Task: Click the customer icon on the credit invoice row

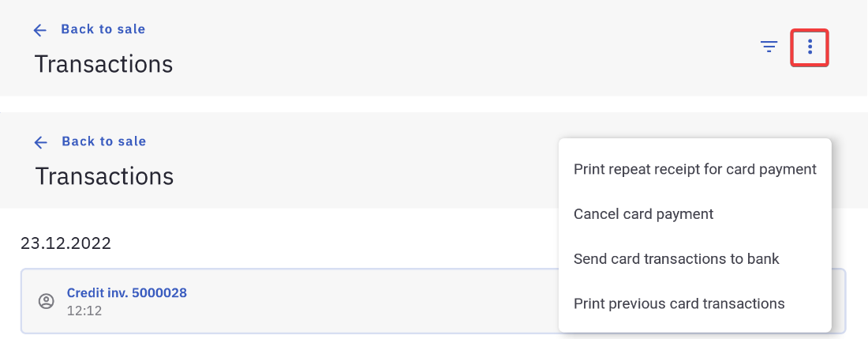Action: click(47, 301)
